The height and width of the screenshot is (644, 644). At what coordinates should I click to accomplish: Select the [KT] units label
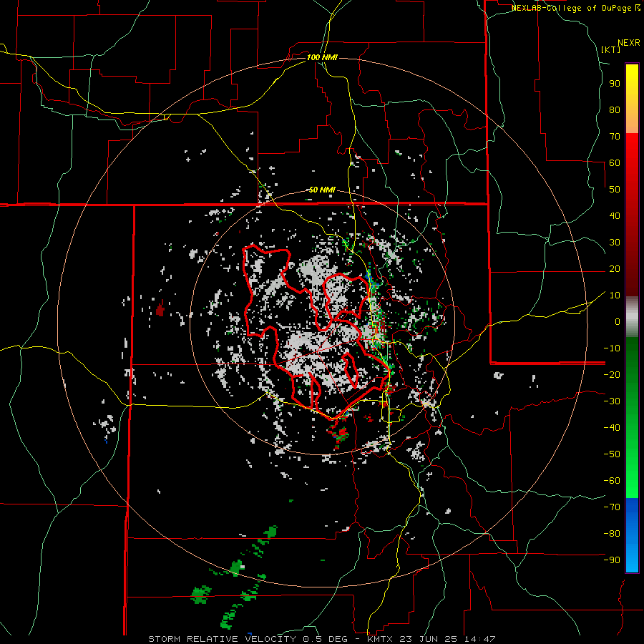(610, 49)
